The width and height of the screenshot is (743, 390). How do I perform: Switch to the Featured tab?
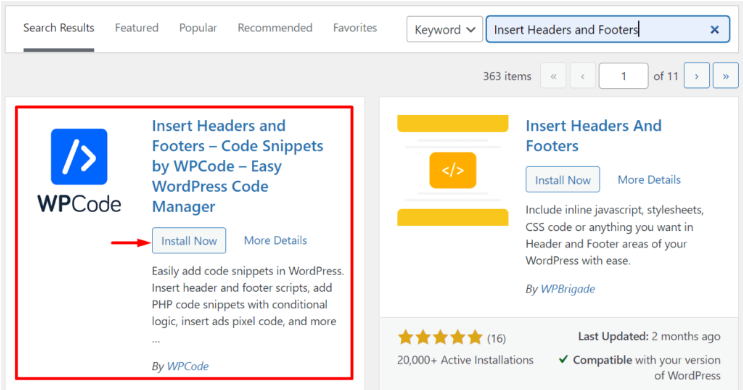pos(136,28)
